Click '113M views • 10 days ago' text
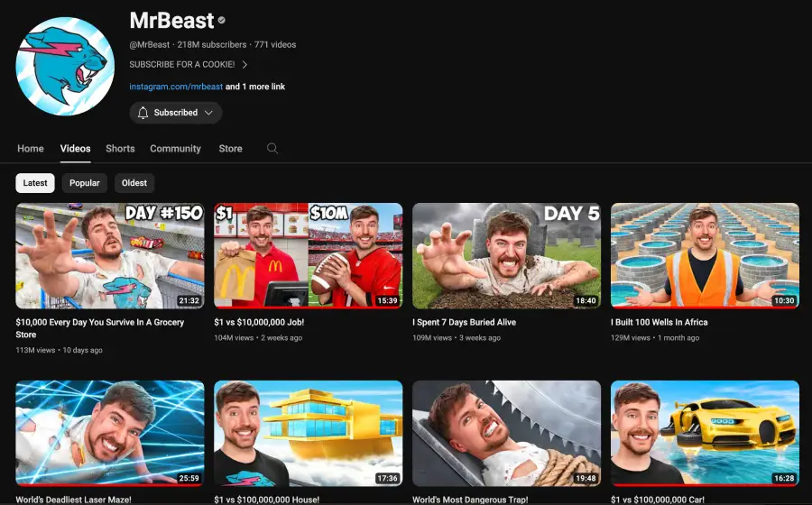Screen dimensions: 812x505 (x=59, y=350)
